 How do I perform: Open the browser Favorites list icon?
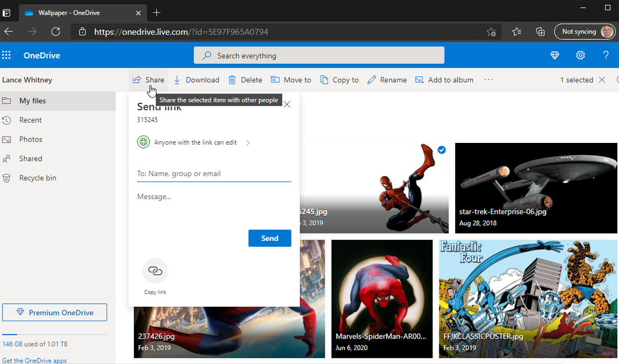click(x=517, y=32)
